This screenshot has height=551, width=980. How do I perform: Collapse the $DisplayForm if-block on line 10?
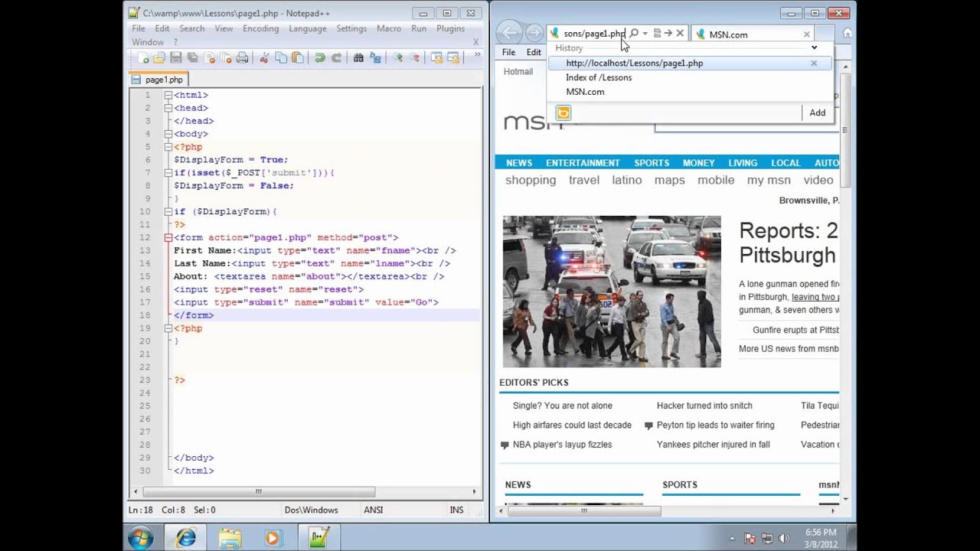pos(168,211)
